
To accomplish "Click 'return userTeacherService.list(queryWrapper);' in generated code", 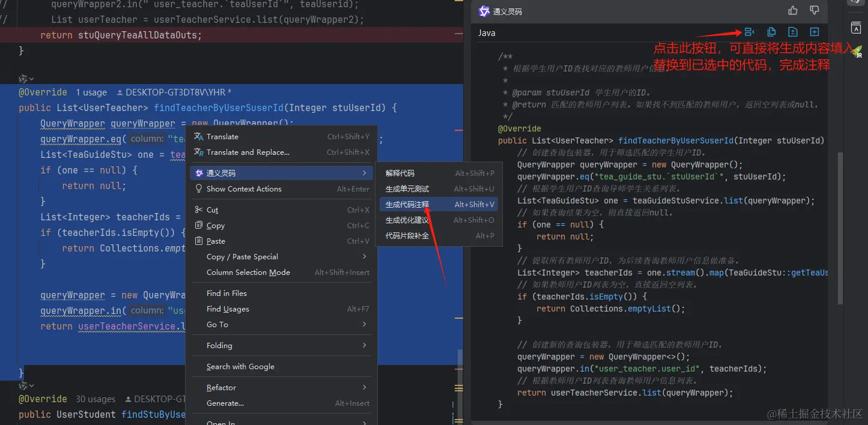I will [625, 393].
